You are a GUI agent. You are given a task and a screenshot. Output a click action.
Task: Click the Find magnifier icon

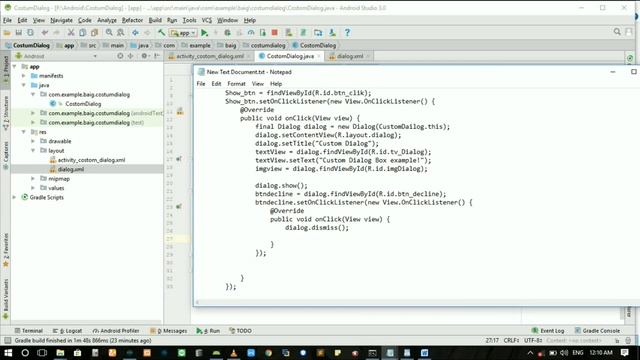point(109,33)
